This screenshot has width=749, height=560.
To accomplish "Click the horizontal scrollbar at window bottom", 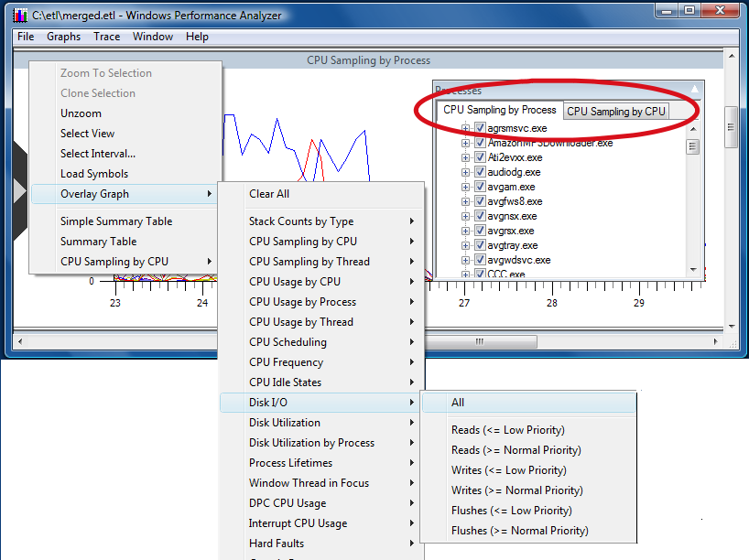I will coord(480,339).
